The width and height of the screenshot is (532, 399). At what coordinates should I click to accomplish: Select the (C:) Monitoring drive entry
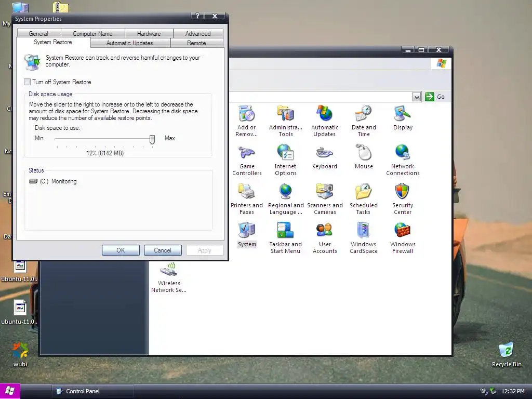(x=53, y=181)
